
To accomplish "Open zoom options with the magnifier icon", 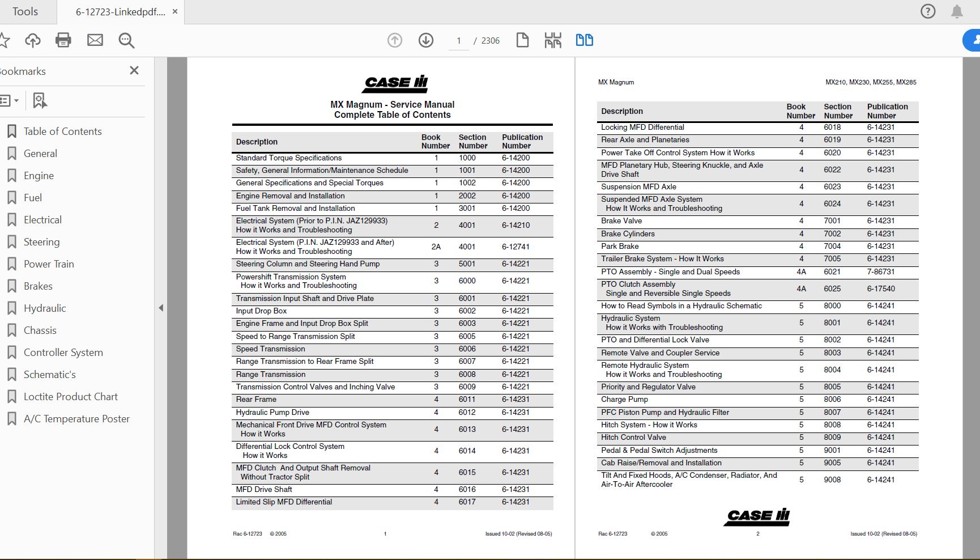I will click(126, 40).
